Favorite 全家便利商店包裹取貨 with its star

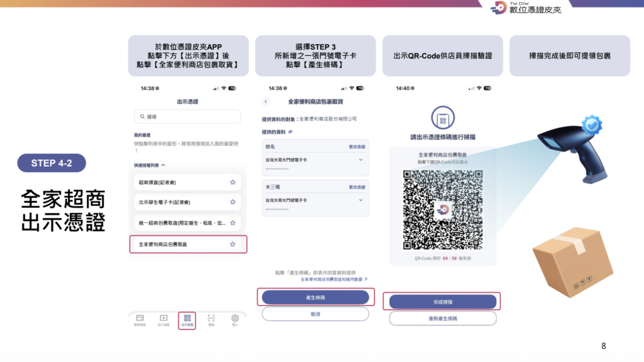(233, 244)
